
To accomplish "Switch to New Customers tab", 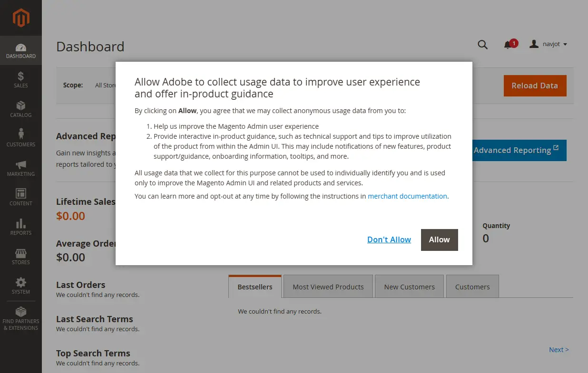I will [409, 287].
